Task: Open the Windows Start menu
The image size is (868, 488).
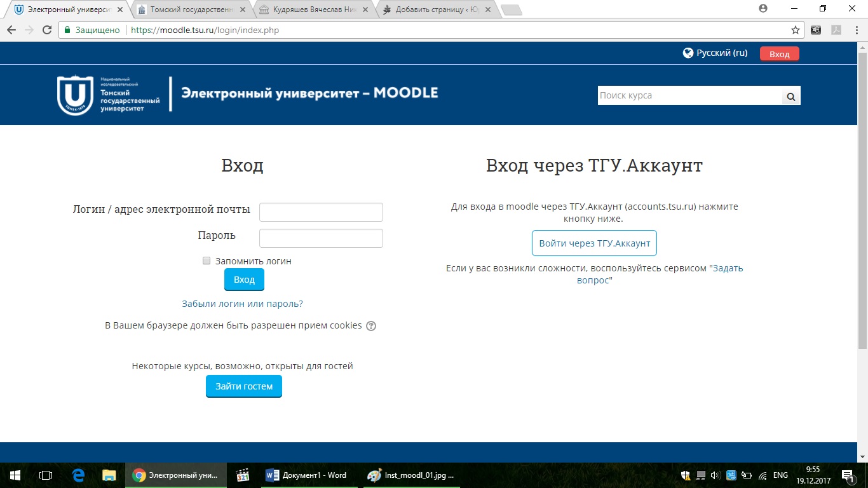Action: [x=15, y=475]
